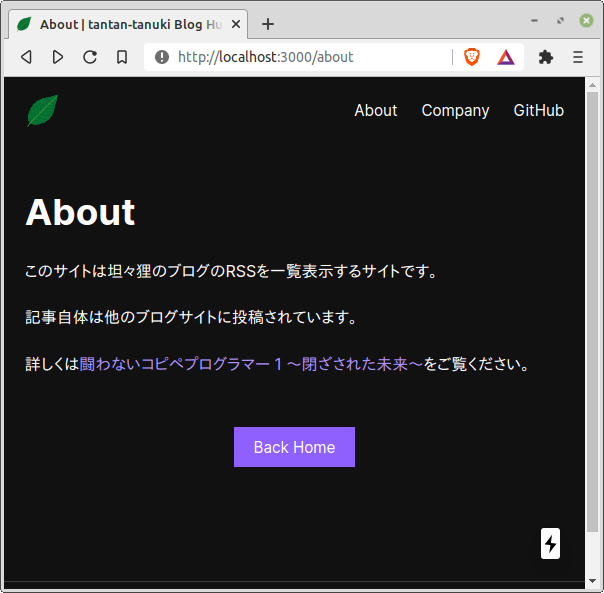
Task: Click the large About page heading
Action: [80, 212]
